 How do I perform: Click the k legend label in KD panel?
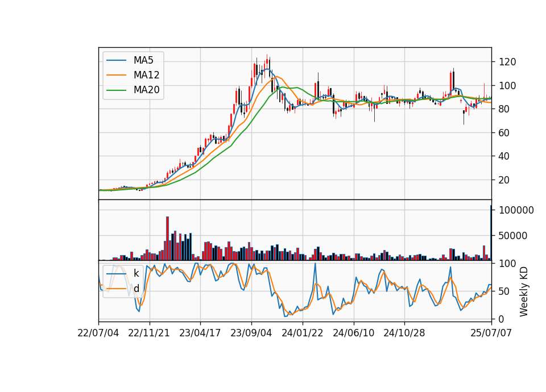coord(136,273)
